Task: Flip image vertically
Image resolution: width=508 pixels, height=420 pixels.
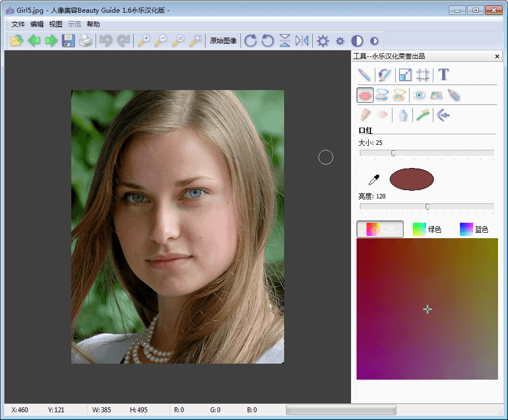Action: [285, 41]
